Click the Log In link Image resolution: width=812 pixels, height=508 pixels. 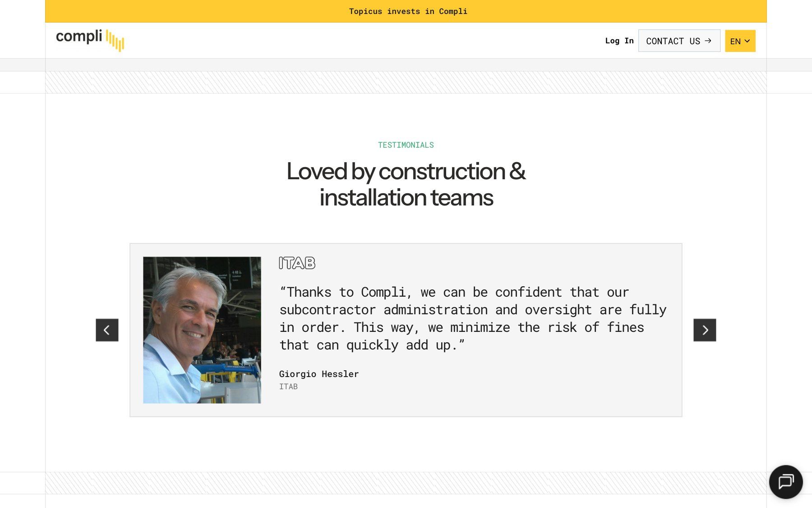point(619,41)
